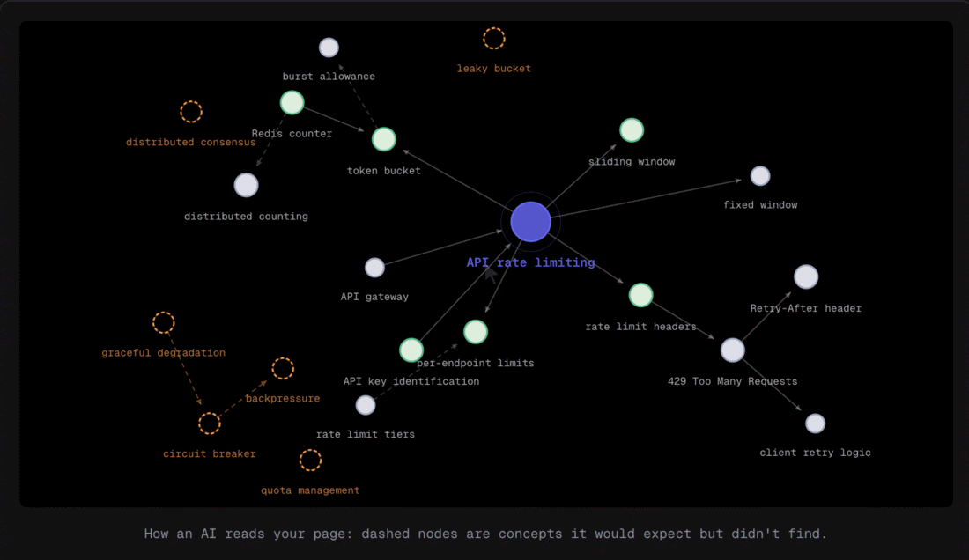Click the 'sliding window' label text
Viewport: 969px width, 560px height.
pos(632,162)
